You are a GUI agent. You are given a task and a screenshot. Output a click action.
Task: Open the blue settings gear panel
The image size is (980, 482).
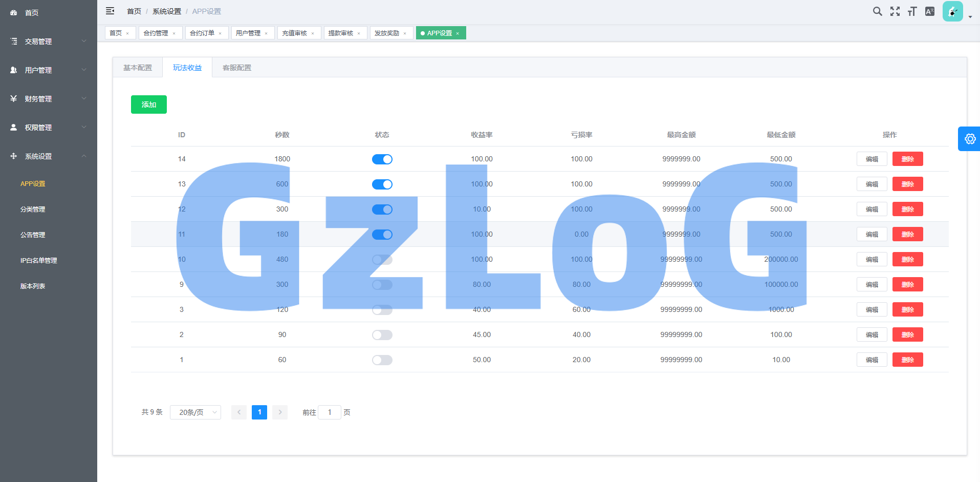969,139
